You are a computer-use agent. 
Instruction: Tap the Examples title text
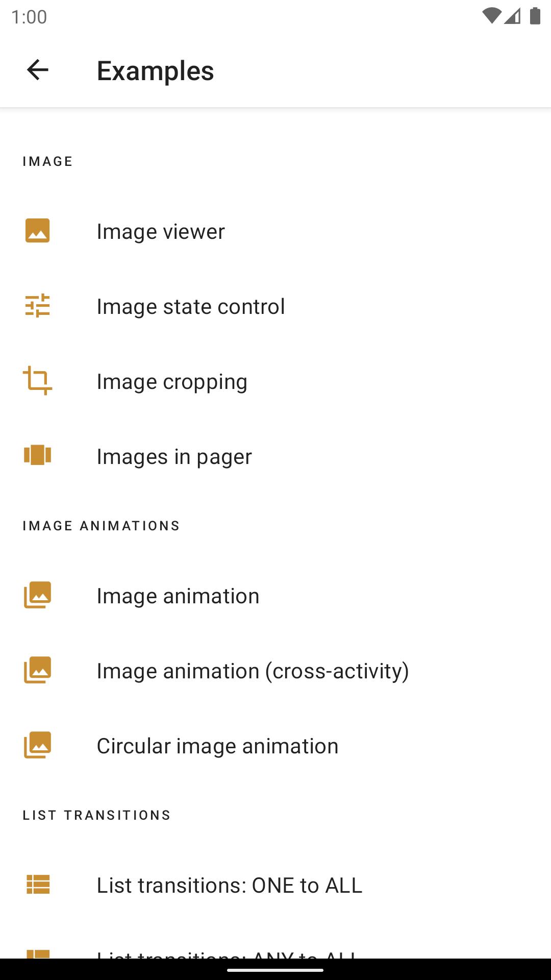[x=155, y=71]
